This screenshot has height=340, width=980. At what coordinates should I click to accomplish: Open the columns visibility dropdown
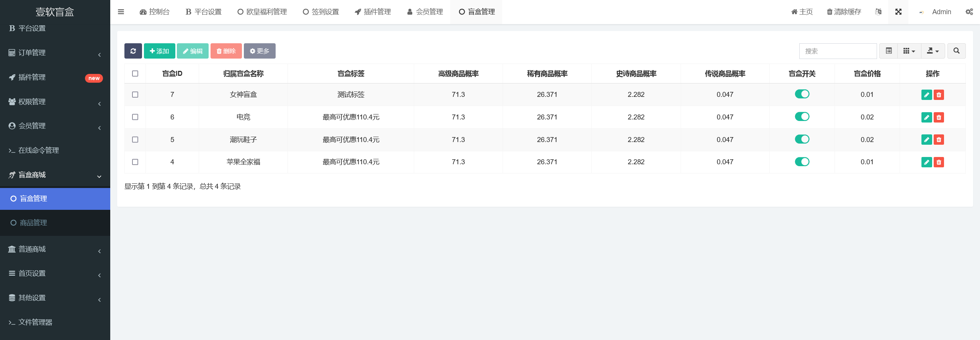909,51
